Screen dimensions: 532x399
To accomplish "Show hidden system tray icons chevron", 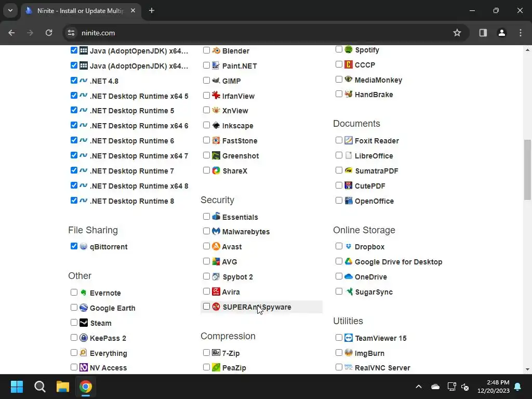I will (x=419, y=387).
